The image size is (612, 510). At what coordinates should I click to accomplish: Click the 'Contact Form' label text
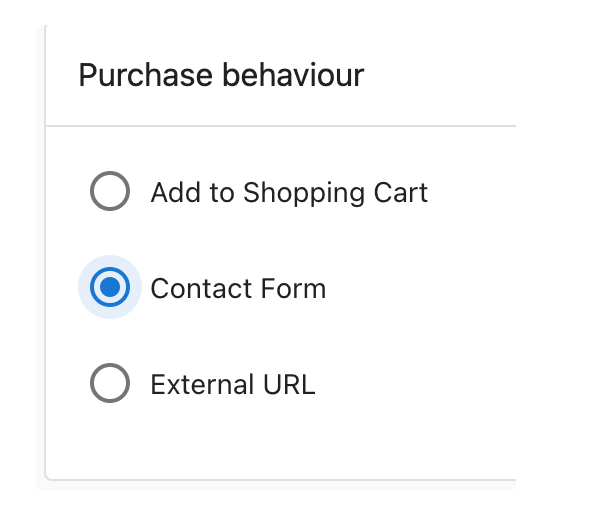(238, 289)
